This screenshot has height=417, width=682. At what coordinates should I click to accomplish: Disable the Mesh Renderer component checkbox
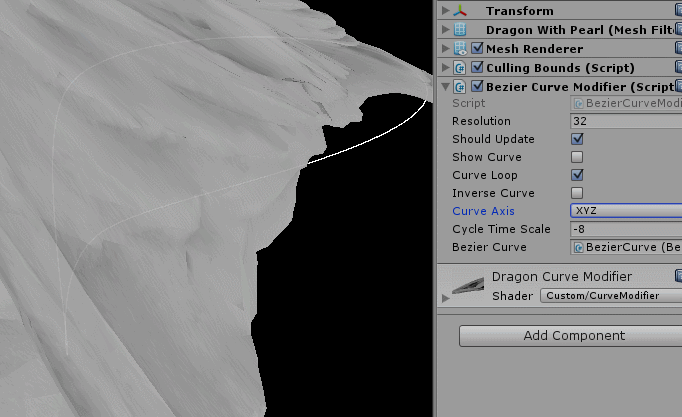tap(477, 48)
